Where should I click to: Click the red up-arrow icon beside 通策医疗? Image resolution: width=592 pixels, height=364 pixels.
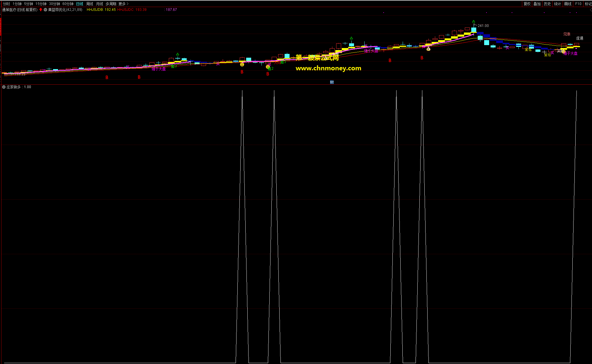pos(41,10)
